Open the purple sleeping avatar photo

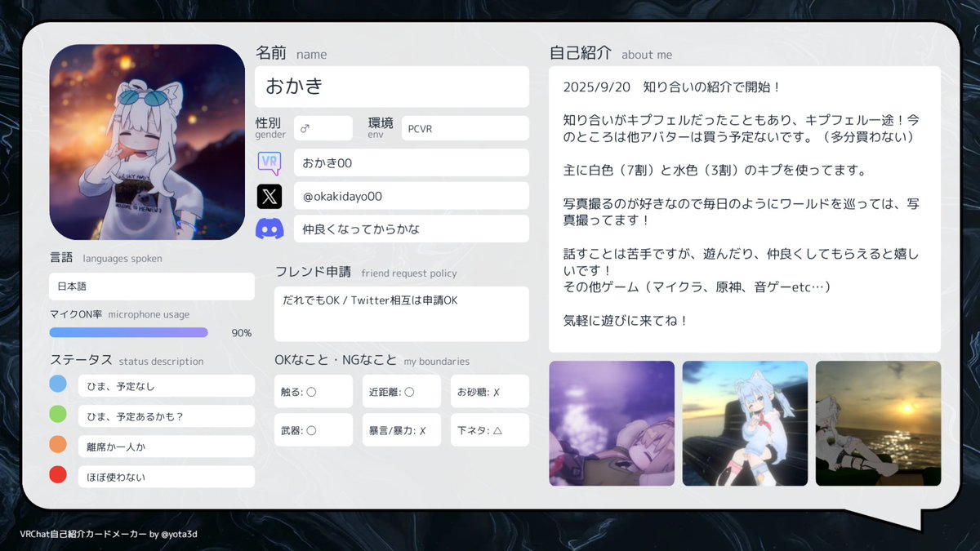(x=612, y=424)
